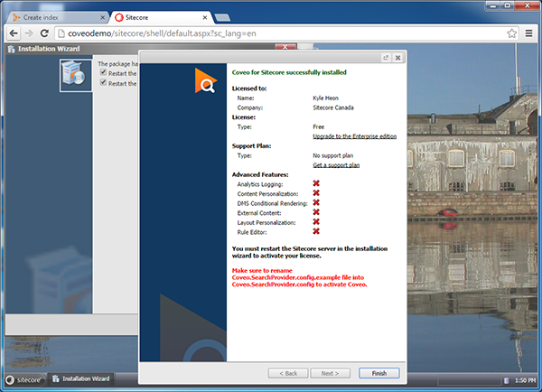Close the browser window
Screen dimensions: 542x392
528,5
